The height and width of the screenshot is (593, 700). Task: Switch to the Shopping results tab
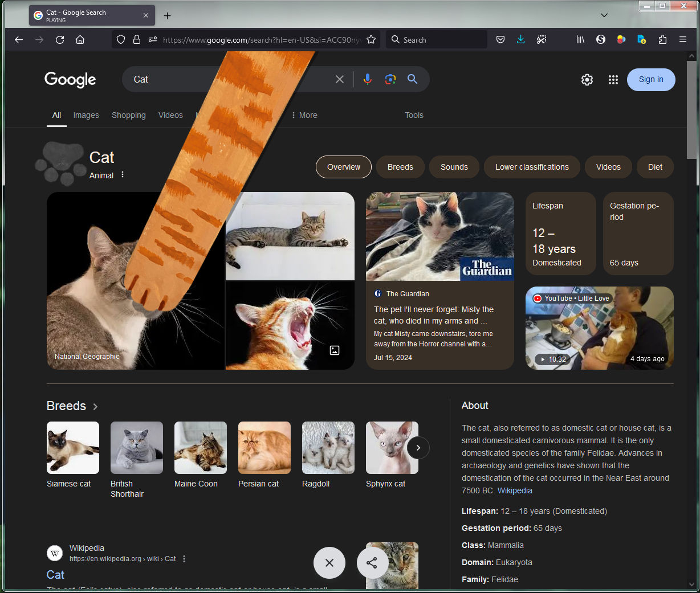pyautogui.click(x=129, y=115)
